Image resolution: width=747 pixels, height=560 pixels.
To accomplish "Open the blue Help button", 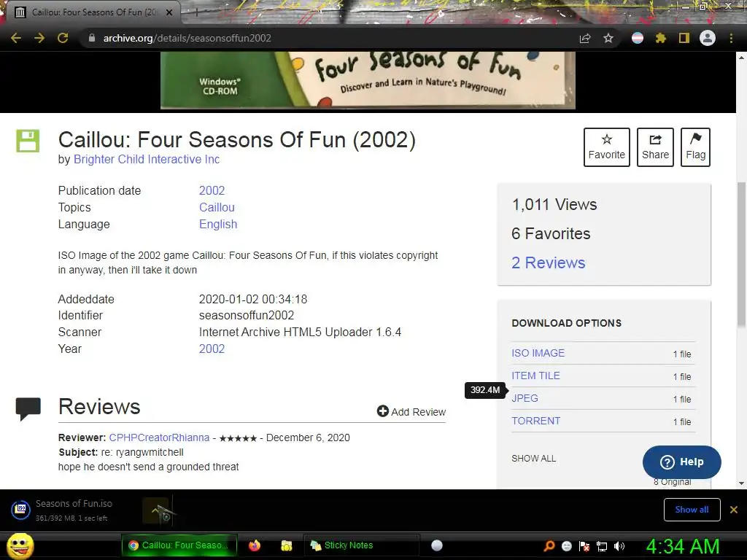I will (682, 462).
